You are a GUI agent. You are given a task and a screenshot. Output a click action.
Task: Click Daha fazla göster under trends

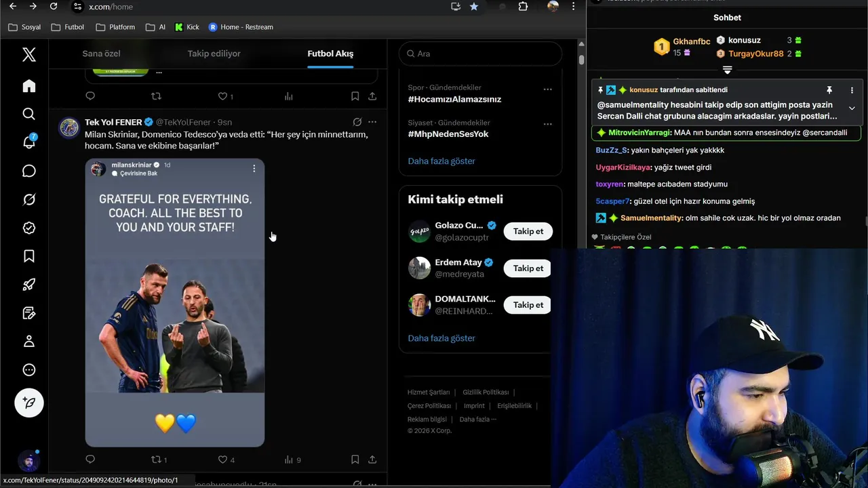pyautogui.click(x=441, y=161)
